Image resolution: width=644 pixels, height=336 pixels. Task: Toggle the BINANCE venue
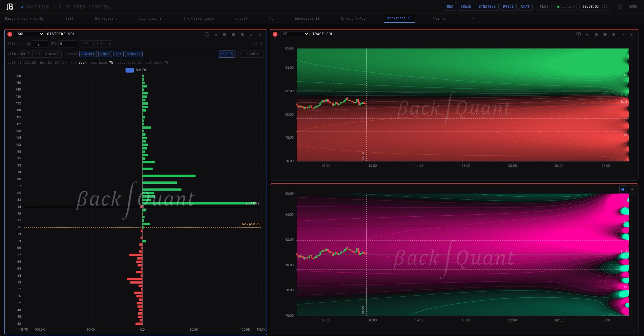(x=134, y=54)
